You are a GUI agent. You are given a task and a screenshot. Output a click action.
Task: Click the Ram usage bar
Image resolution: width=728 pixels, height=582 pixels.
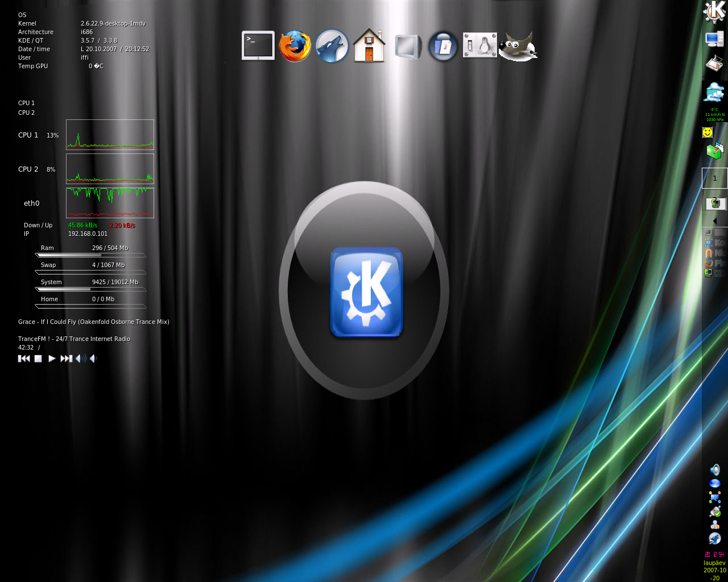[90, 255]
